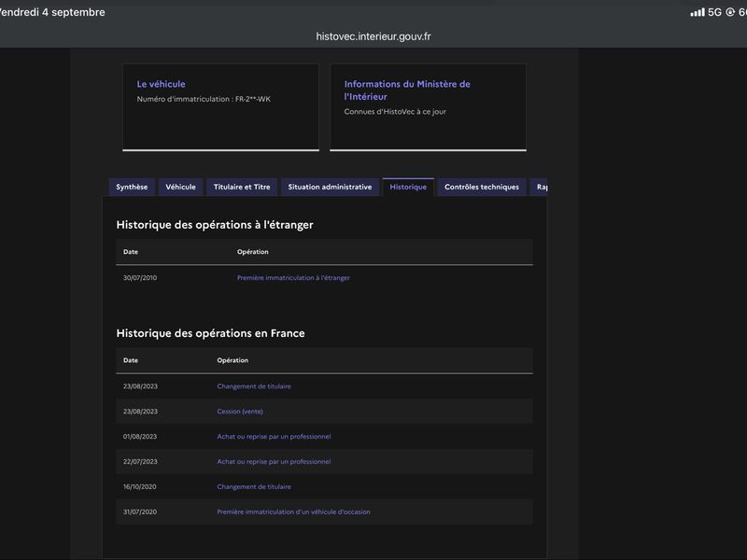The height and width of the screenshot is (560, 747).
Task: Click 'Première immatriculation à l'étranger' link
Action: 293,277
